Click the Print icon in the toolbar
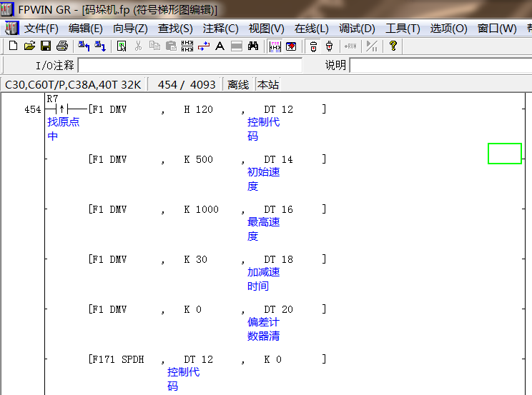The height and width of the screenshot is (395, 532). (x=62, y=46)
